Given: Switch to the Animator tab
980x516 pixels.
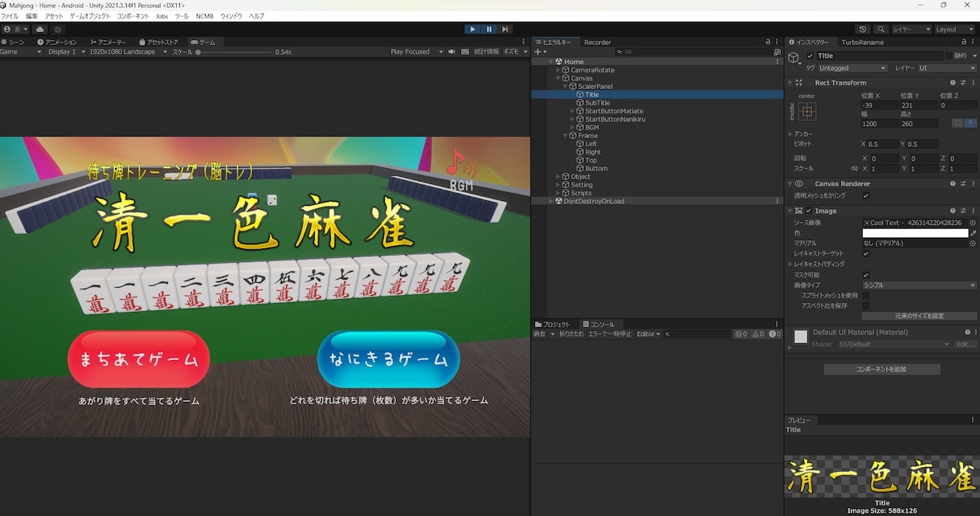Looking at the screenshot, I should (x=108, y=42).
